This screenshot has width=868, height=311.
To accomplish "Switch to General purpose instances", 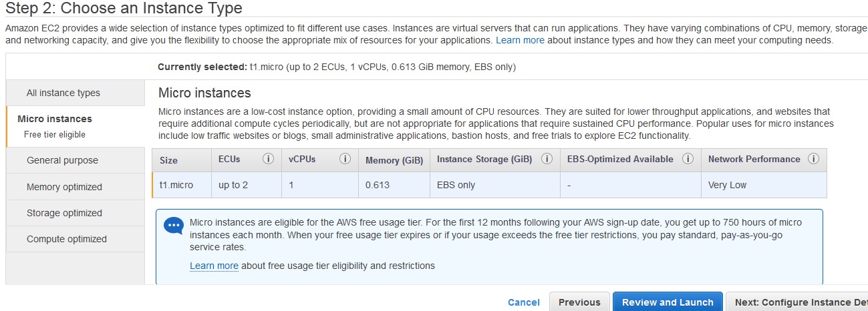I will pos(75,160).
